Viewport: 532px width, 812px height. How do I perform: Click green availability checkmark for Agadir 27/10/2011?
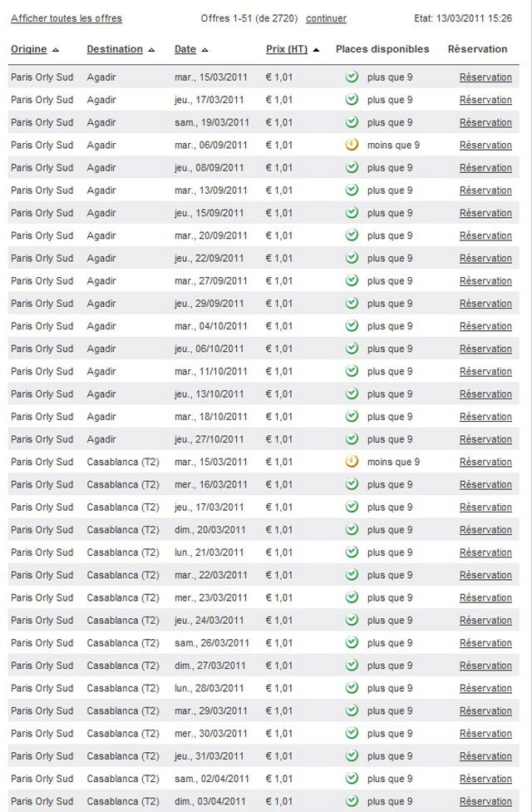click(352, 439)
